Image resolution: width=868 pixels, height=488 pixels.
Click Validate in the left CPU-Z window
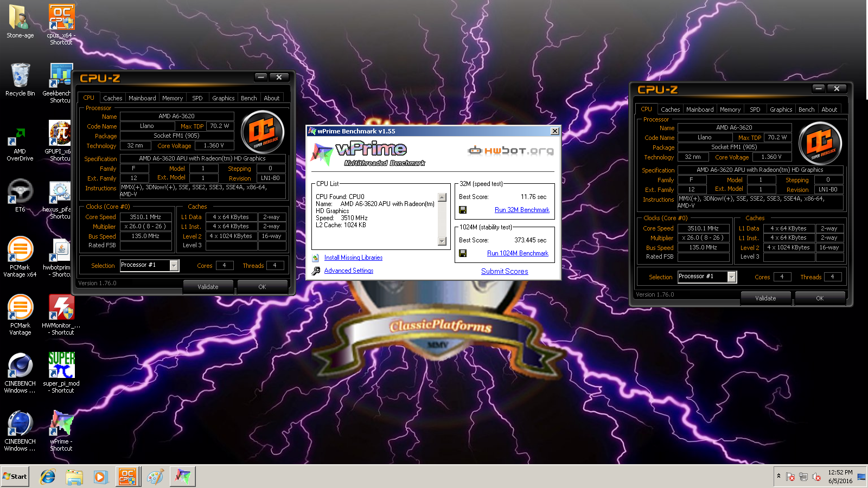[208, 287]
